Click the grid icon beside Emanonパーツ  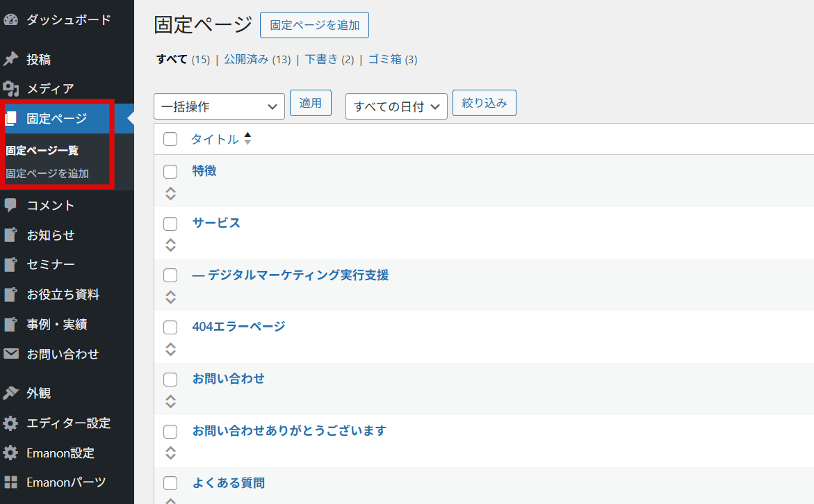point(10,482)
